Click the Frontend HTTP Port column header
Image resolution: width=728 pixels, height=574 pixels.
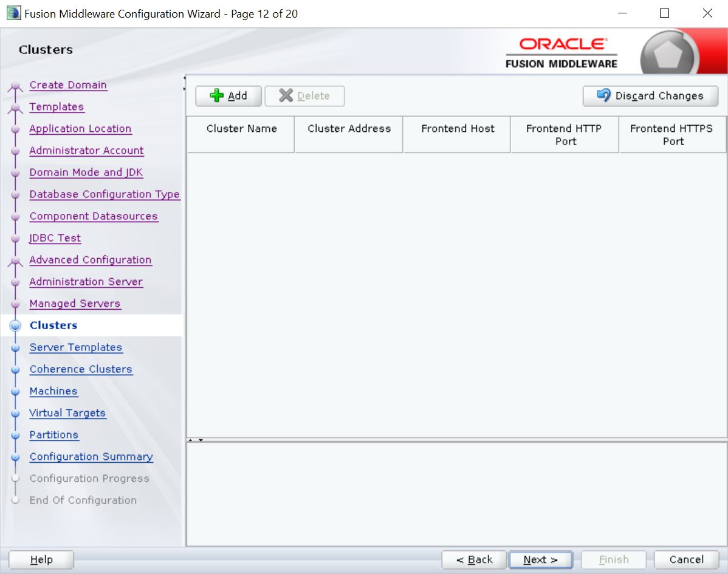pyautogui.click(x=565, y=135)
